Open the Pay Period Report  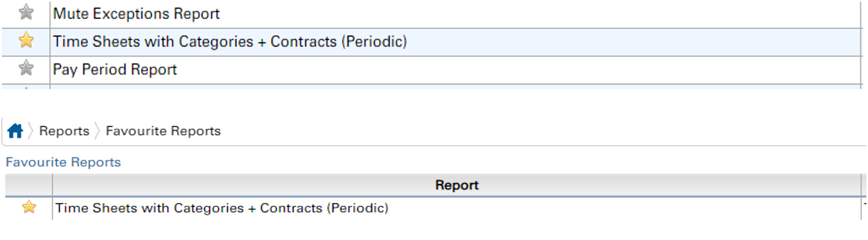click(x=115, y=70)
